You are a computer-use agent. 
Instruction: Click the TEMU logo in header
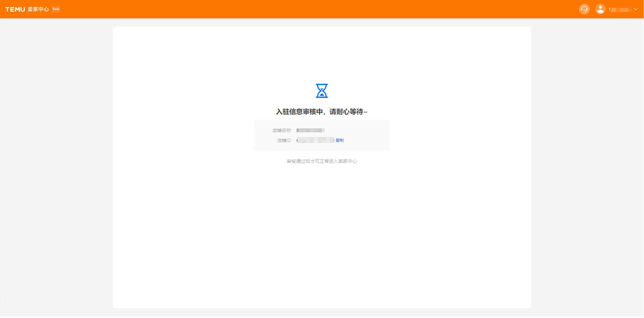[x=15, y=9]
